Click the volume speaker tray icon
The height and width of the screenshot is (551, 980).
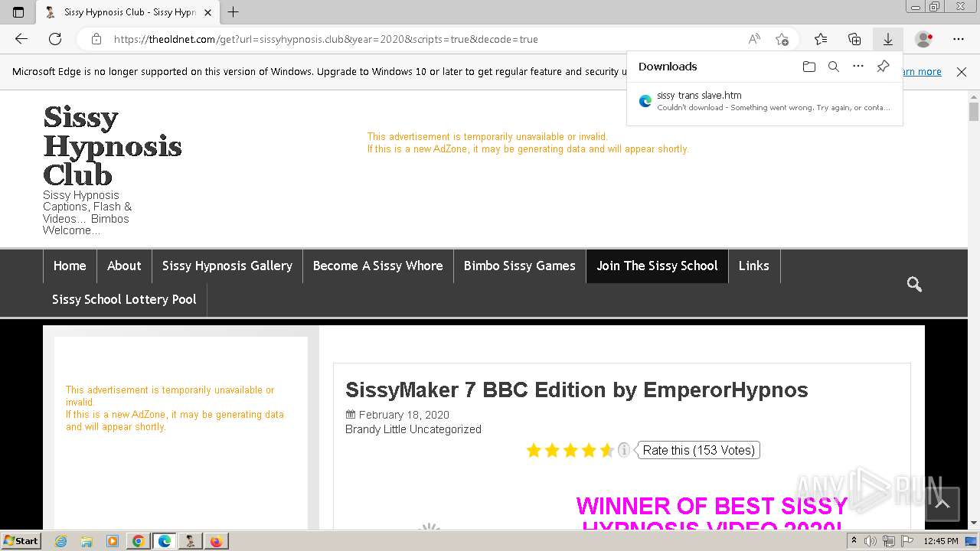871,541
